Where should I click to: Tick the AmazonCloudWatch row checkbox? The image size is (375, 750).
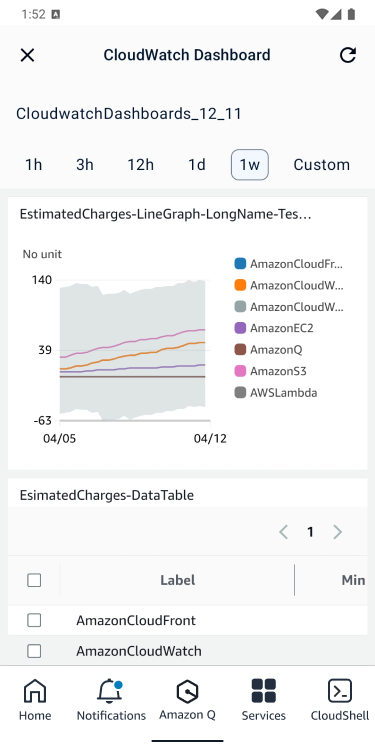(x=34, y=651)
